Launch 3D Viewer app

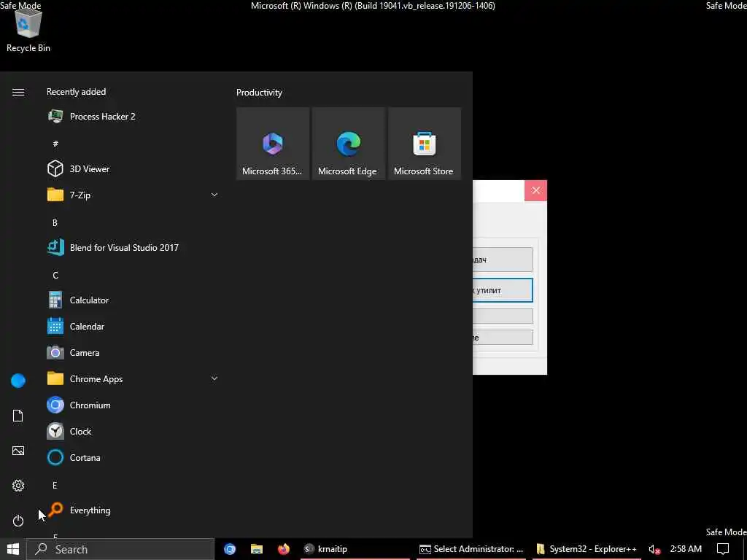point(131,168)
